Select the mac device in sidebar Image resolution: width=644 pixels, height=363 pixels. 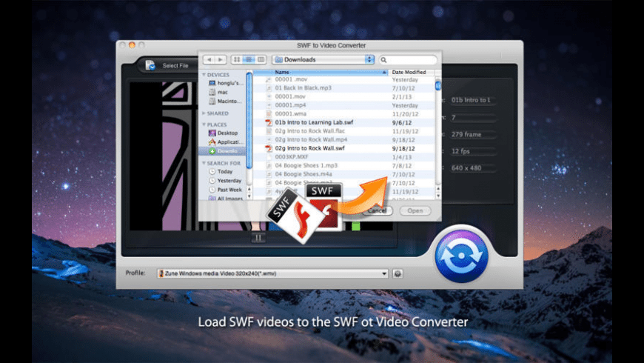218,92
